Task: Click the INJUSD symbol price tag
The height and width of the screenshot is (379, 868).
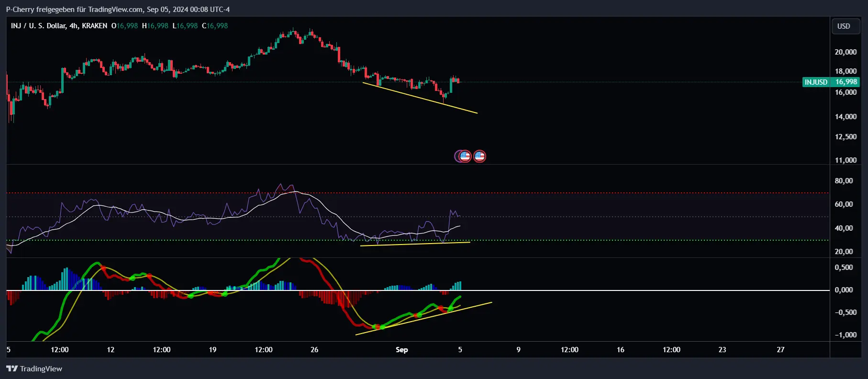Action: pyautogui.click(x=816, y=82)
